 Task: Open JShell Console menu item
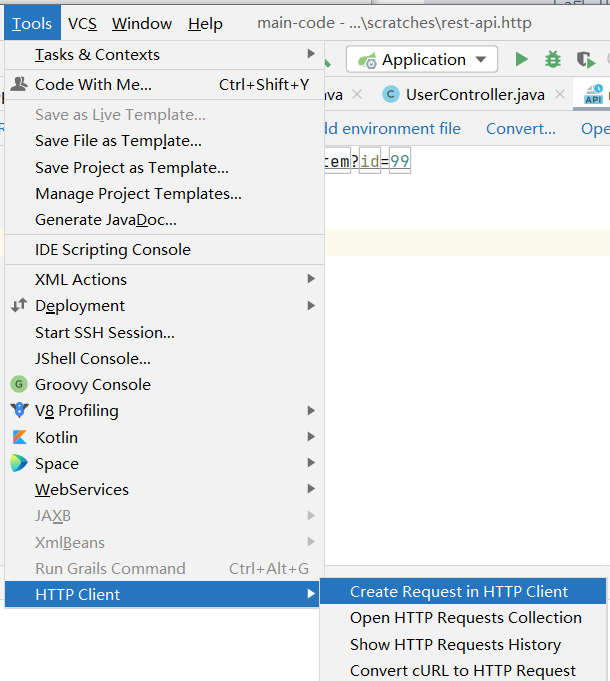165,359
